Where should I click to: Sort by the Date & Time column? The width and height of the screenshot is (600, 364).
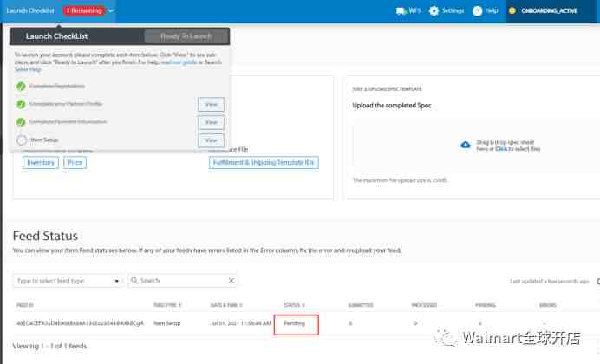point(226,305)
